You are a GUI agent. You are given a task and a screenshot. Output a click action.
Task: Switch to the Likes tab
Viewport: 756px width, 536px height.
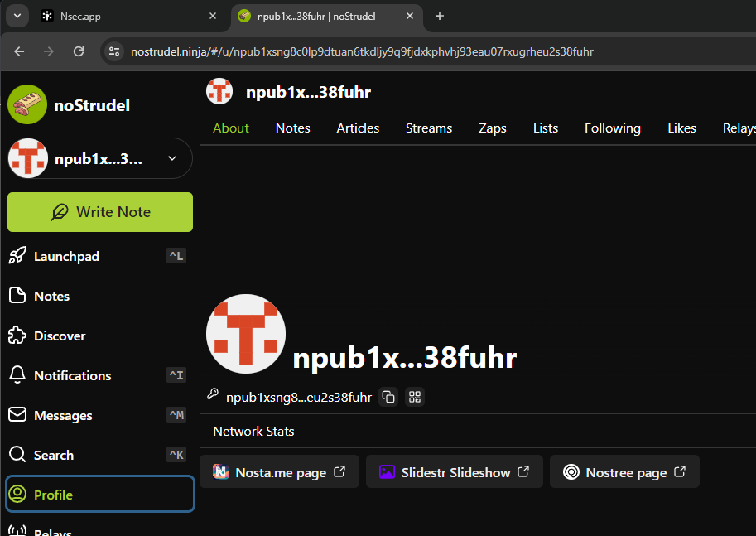pyautogui.click(x=681, y=128)
